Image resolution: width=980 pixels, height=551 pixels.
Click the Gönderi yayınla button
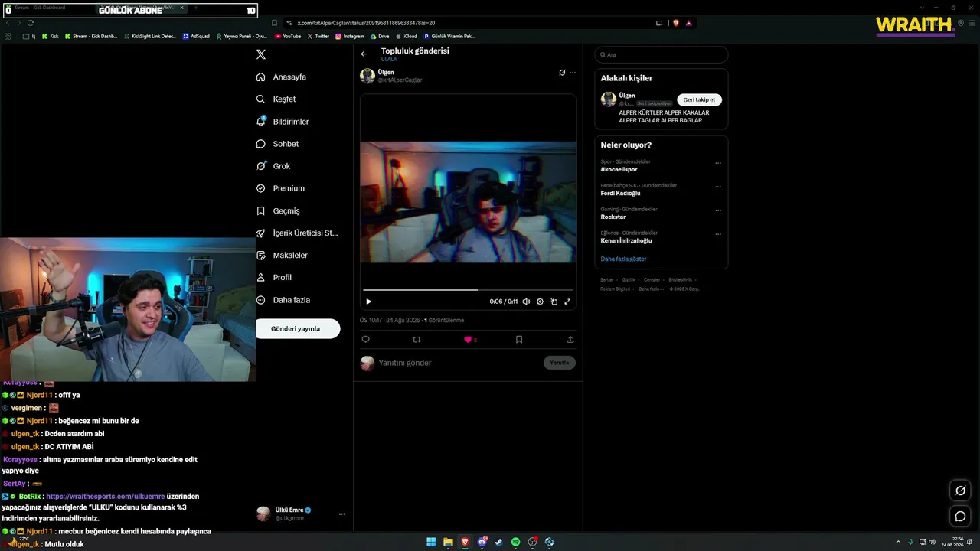pyautogui.click(x=298, y=328)
